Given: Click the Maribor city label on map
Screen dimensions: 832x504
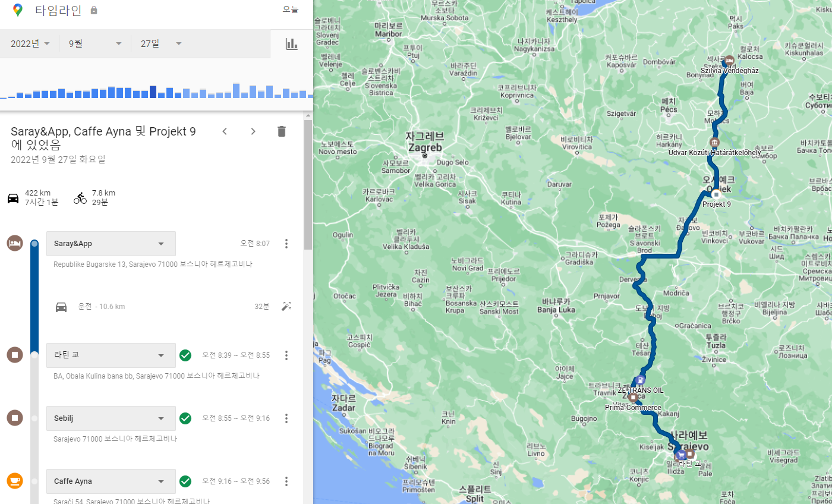Looking at the screenshot, I should tap(388, 30).
